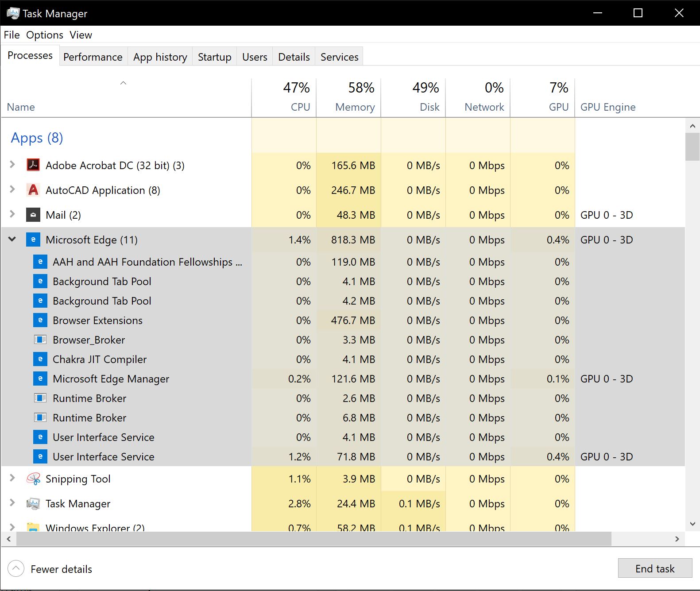Switch to the Services tab
The image size is (700, 591).
tap(340, 57)
